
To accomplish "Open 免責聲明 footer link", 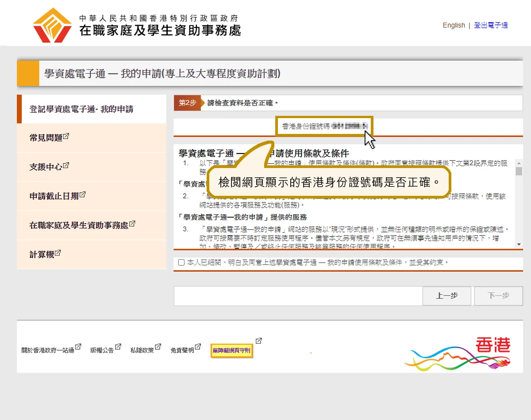I will (x=182, y=351).
